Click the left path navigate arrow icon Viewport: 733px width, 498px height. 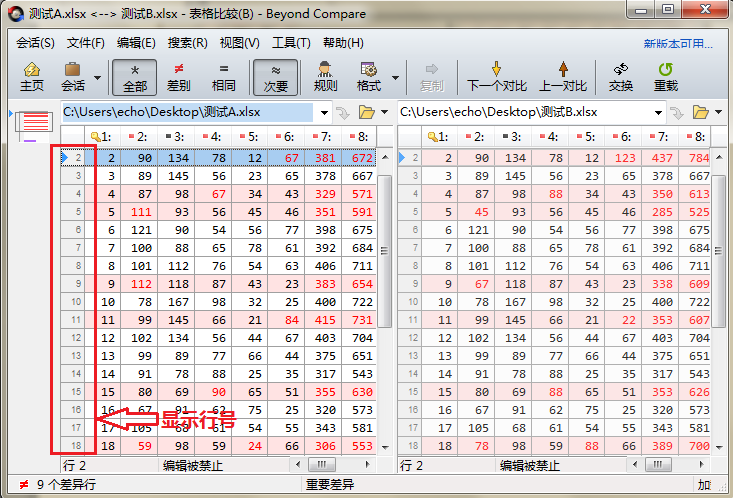click(x=343, y=113)
